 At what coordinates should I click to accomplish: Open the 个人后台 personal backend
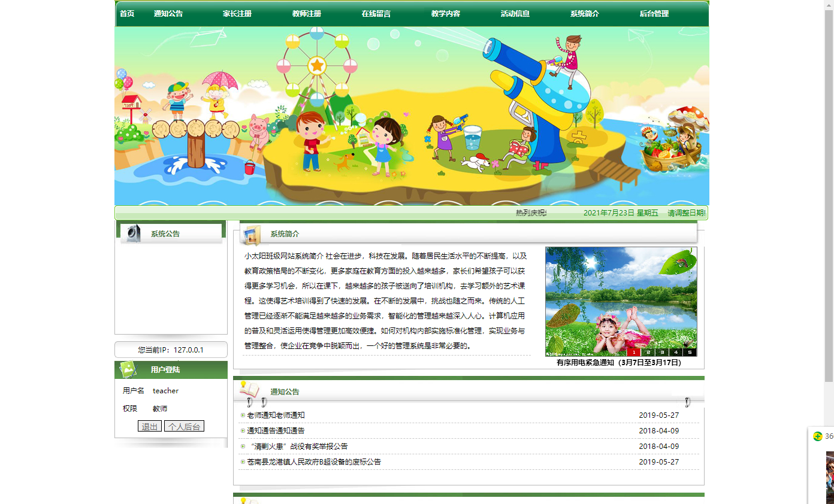click(184, 426)
